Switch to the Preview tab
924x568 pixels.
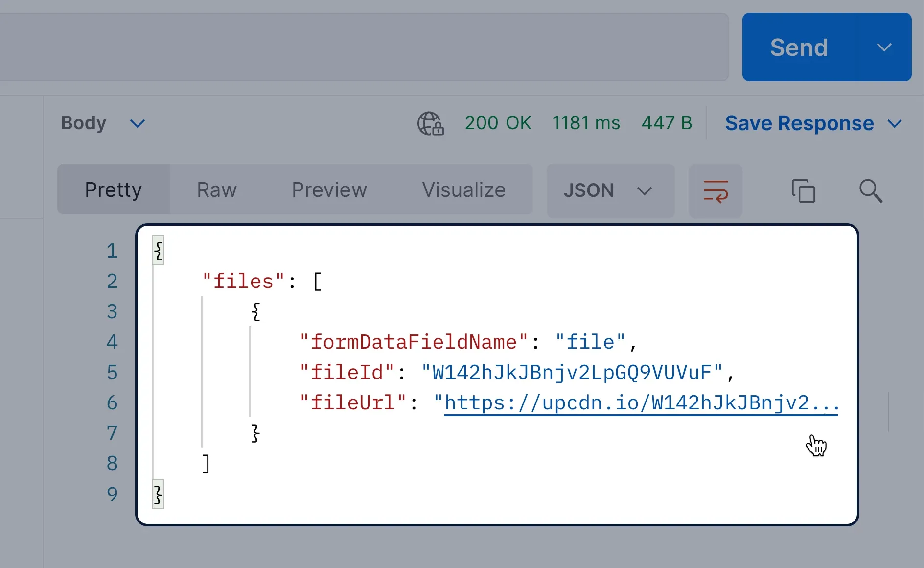pos(329,189)
